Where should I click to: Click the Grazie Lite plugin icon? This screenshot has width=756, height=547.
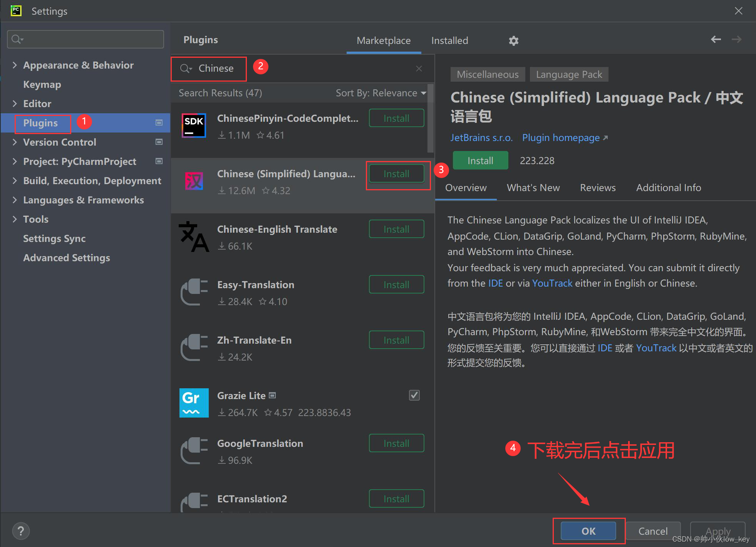point(194,404)
